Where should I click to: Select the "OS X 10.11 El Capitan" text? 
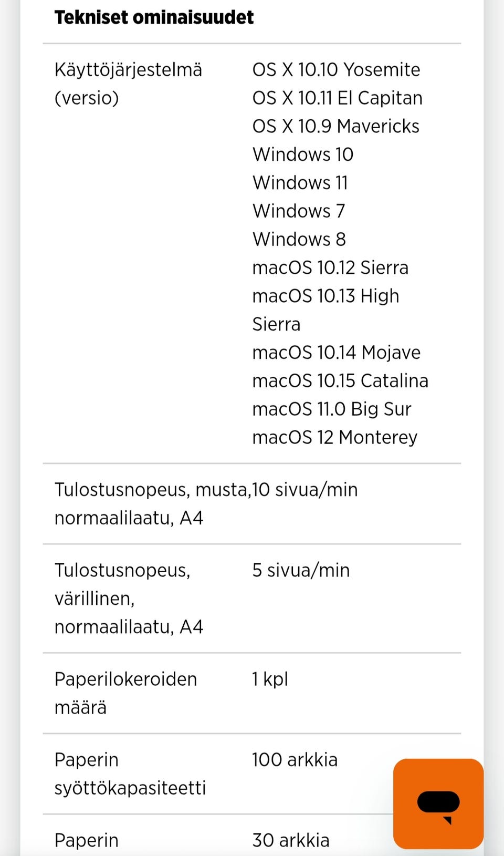337,98
